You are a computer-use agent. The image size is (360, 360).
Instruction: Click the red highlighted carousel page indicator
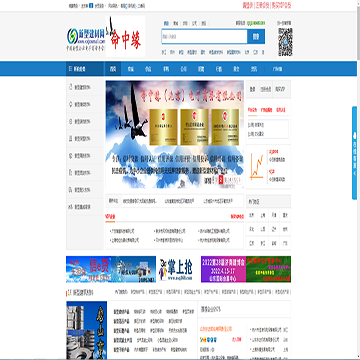(x=221, y=180)
